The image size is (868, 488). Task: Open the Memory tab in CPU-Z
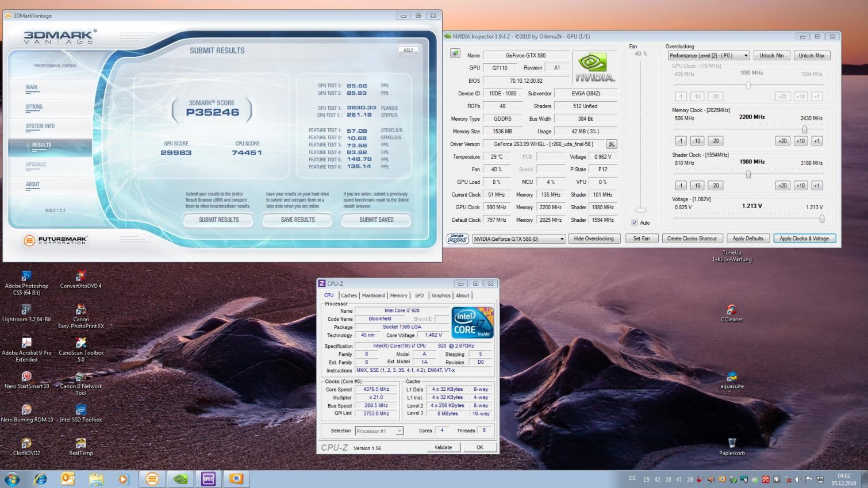coord(398,295)
